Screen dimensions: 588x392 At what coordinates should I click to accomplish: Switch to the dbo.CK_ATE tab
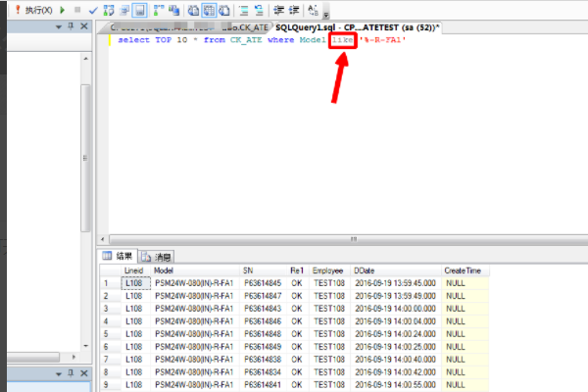coord(189,27)
